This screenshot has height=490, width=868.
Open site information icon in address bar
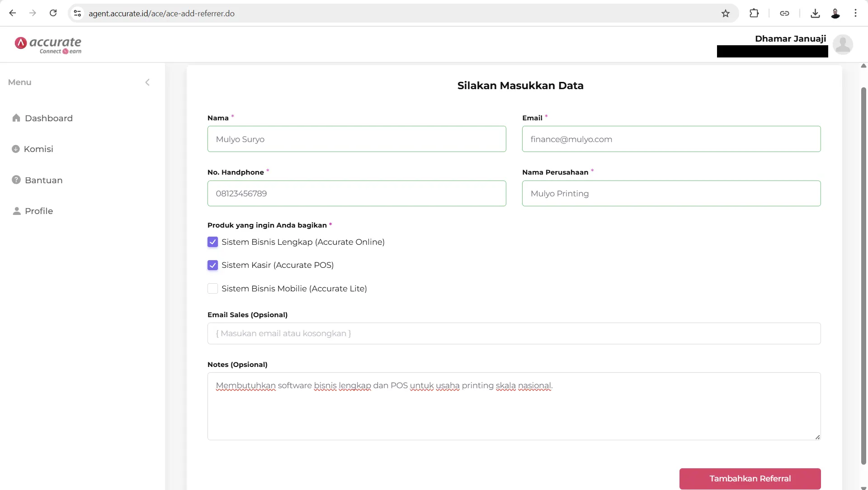[x=78, y=13]
